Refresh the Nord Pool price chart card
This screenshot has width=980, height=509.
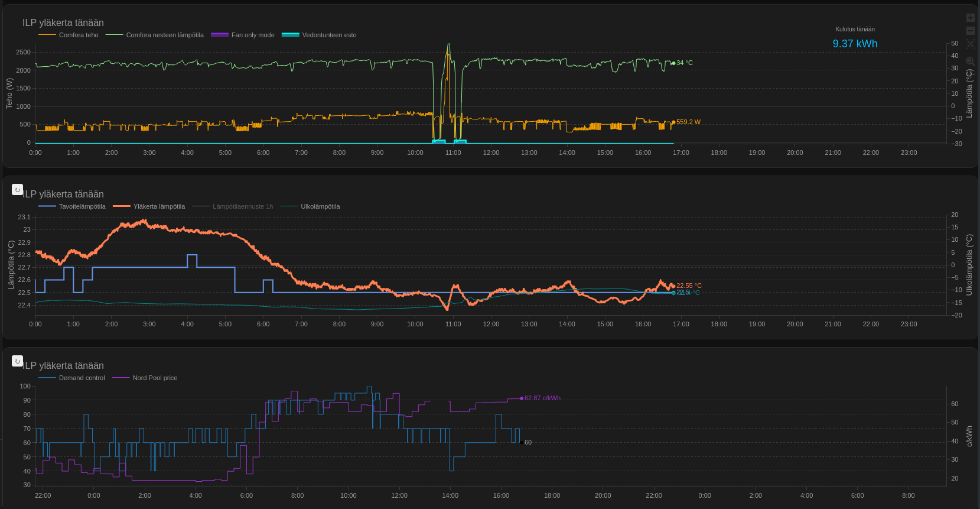pyautogui.click(x=17, y=361)
